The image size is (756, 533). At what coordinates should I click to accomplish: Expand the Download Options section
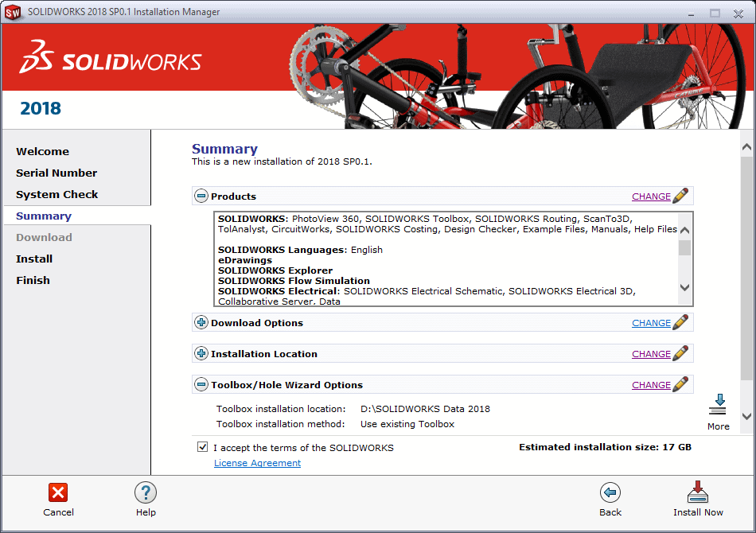click(x=201, y=322)
